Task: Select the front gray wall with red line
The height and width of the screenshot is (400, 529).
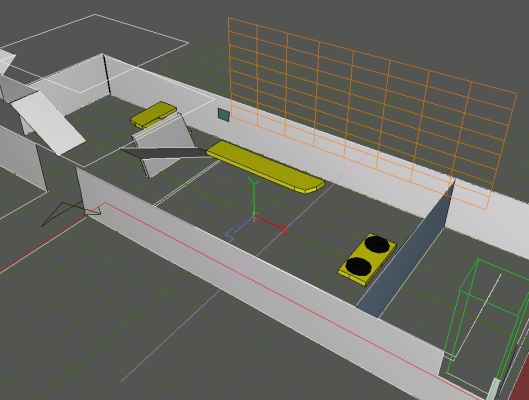Action: (260, 270)
